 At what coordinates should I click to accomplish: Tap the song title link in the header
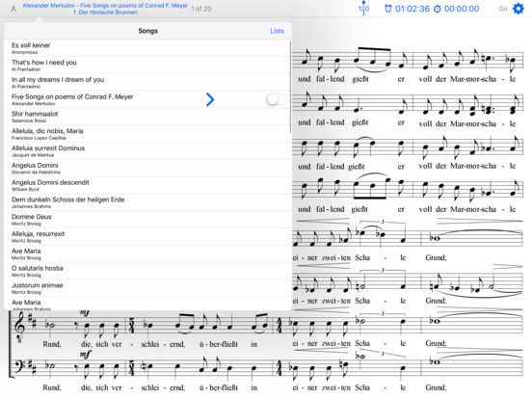(105, 9)
